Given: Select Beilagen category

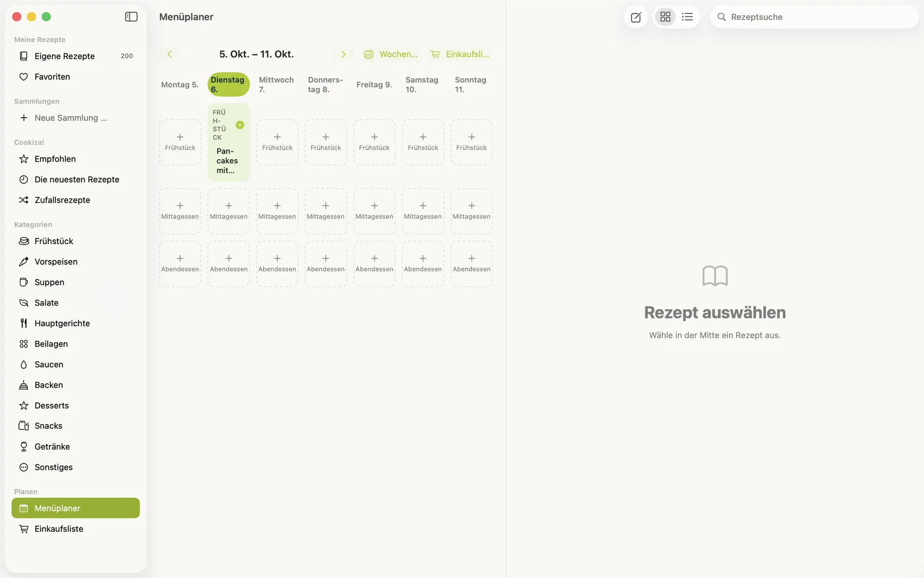Looking at the screenshot, I should coord(75,344).
